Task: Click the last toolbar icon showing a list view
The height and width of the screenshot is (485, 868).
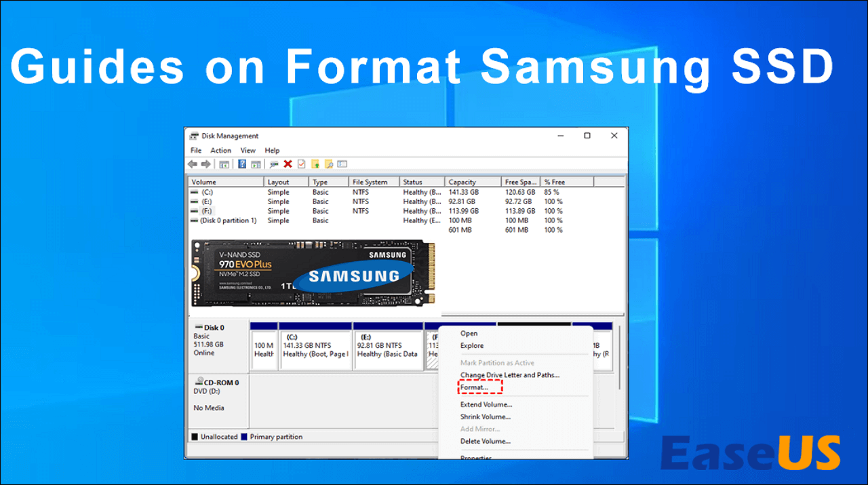Action: pos(342,164)
